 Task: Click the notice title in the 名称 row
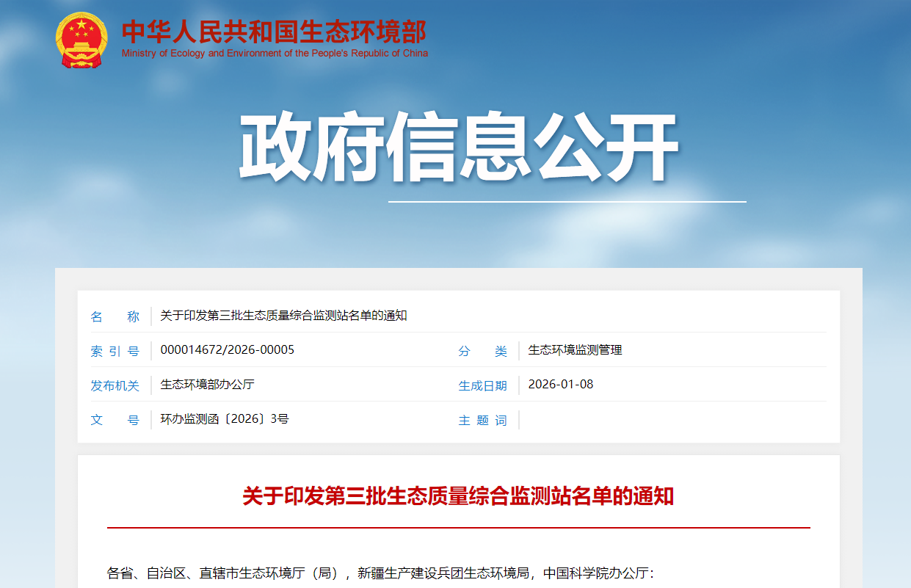[x=283, y=316]
